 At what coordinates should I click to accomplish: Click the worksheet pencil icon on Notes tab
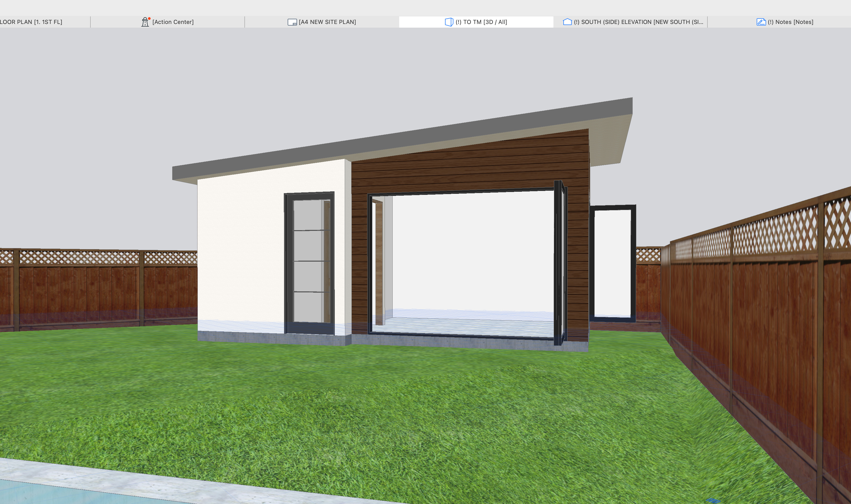click(x=761, y=22)
